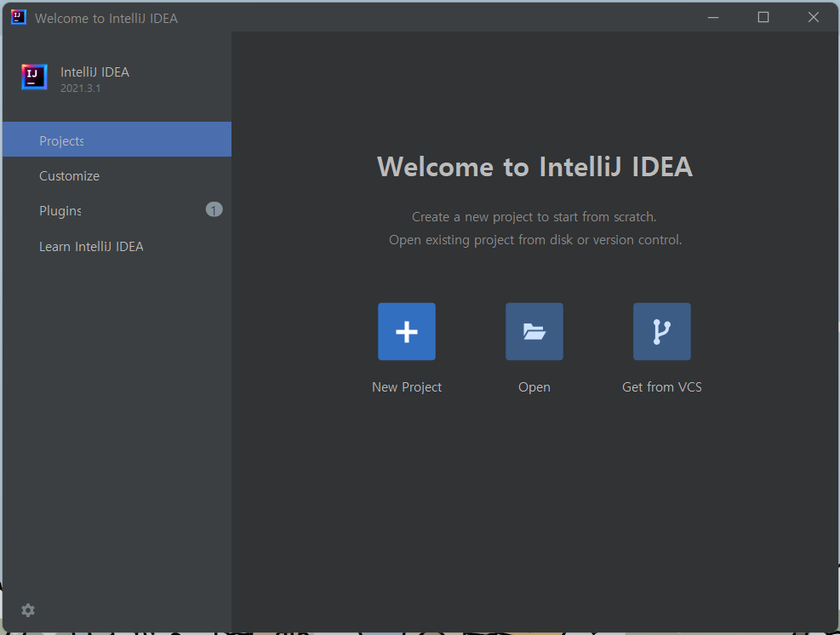Click the Open folder icon
Viewport: 840px width, 635px height.
tap(534, 331)
